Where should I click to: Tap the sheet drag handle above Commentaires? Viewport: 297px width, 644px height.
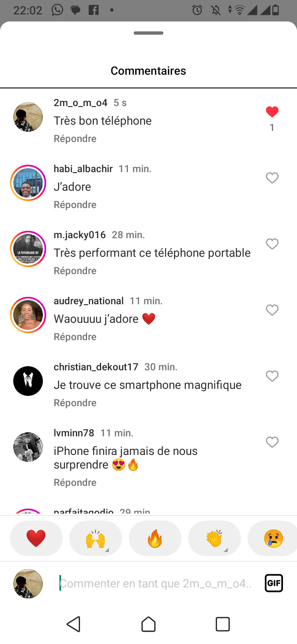(148, 33)
